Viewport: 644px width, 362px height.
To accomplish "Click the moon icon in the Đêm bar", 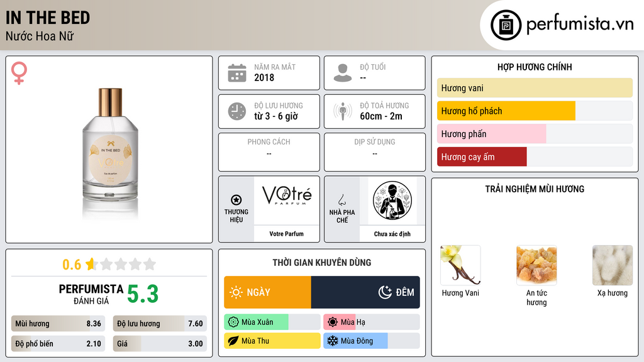I will (385, 292).
